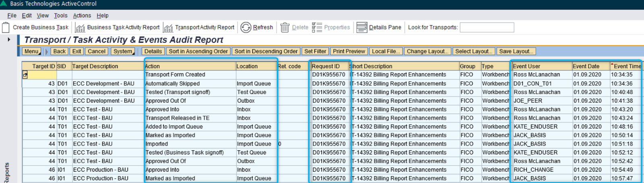The image size is (644, 183).
Task: Click the Select Layout... button
Action: click(473, 52)
